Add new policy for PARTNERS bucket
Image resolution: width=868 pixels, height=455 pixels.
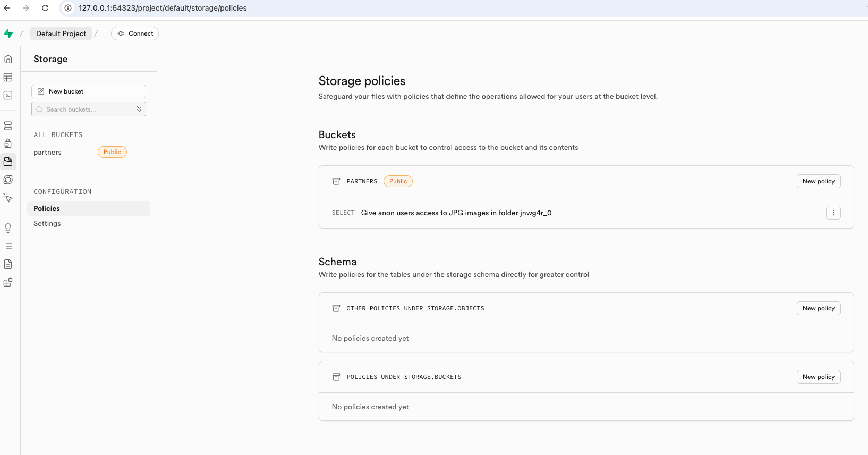click(818, 181)
